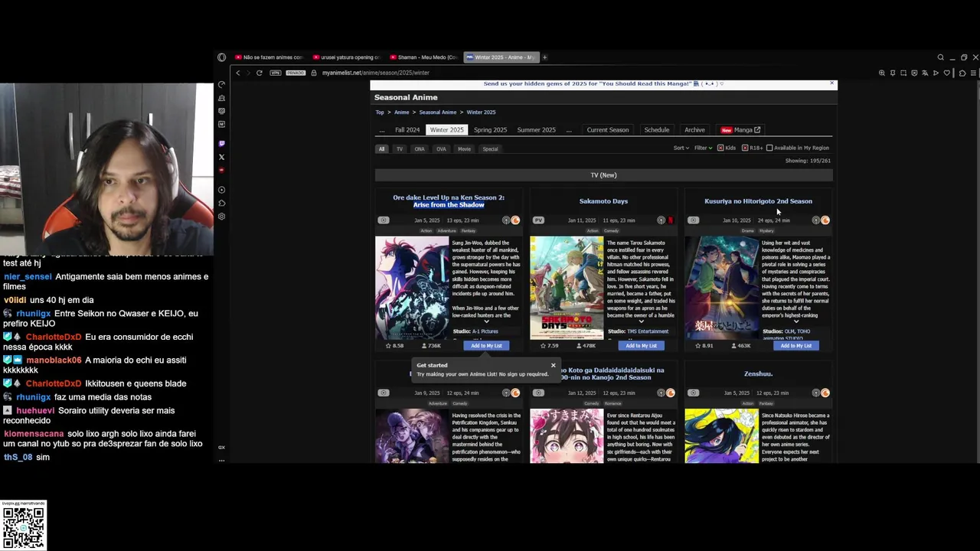Open the Current Season tab

point(608,130)
